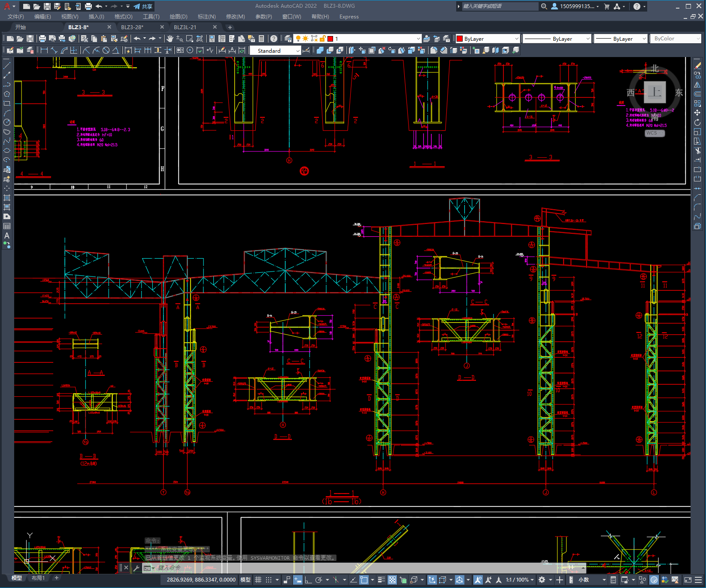Toggle ortho mode in status bar
This screenshot has height=588, width=706.
click(x=308, y=580)
